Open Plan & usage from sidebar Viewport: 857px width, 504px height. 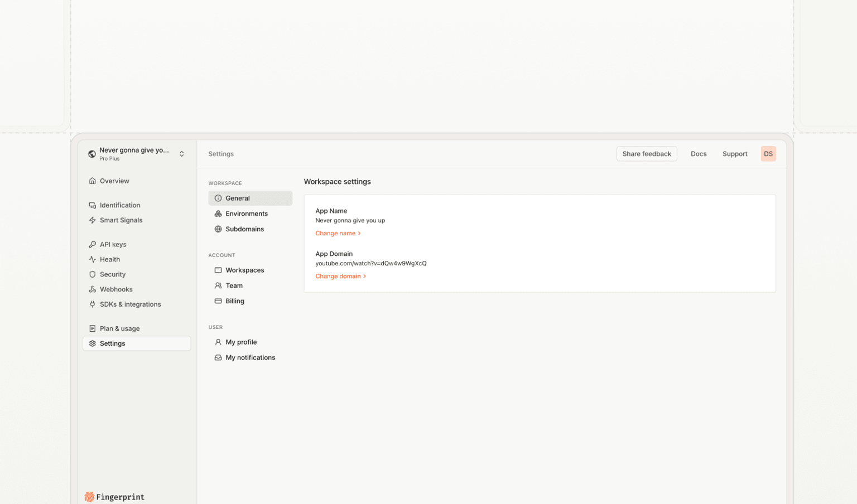point(119,328)
